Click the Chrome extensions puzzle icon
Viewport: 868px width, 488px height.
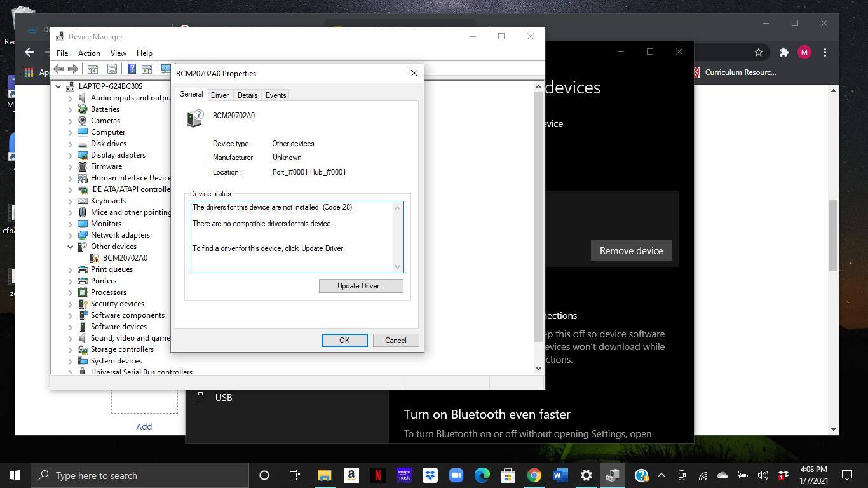click(783, 53)
